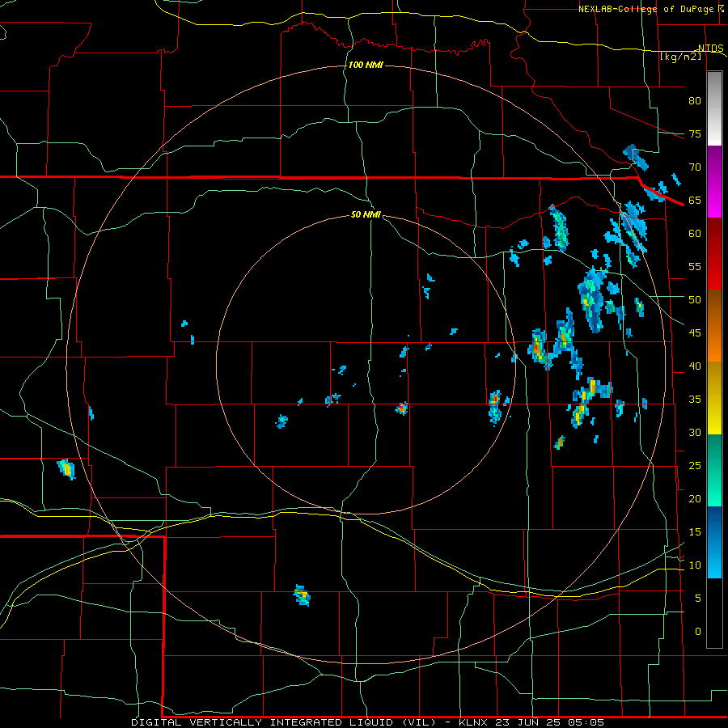
Task: Click the yellow segment of the color bar
Action: coord(714,398)
